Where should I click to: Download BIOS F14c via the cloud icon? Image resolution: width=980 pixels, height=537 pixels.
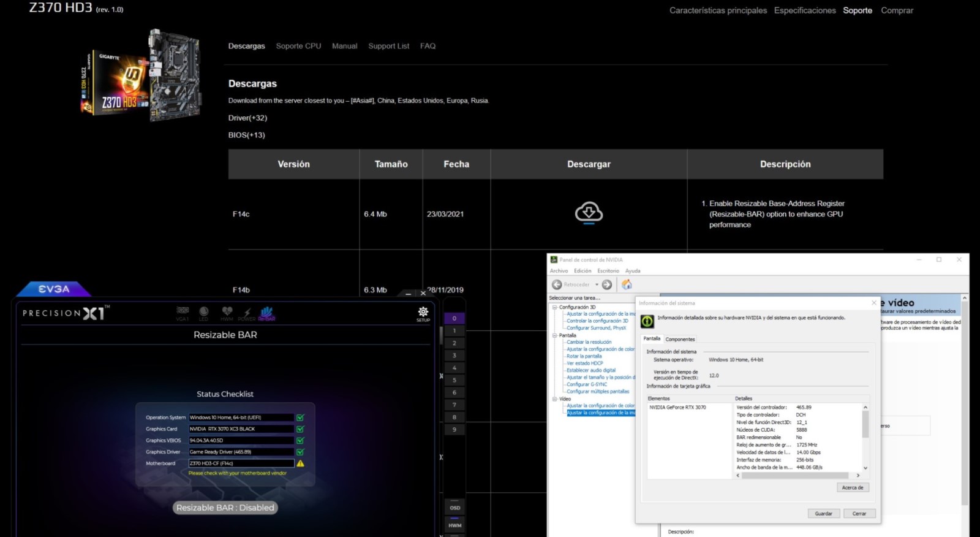pyautogui.click(x=589, y=213)
